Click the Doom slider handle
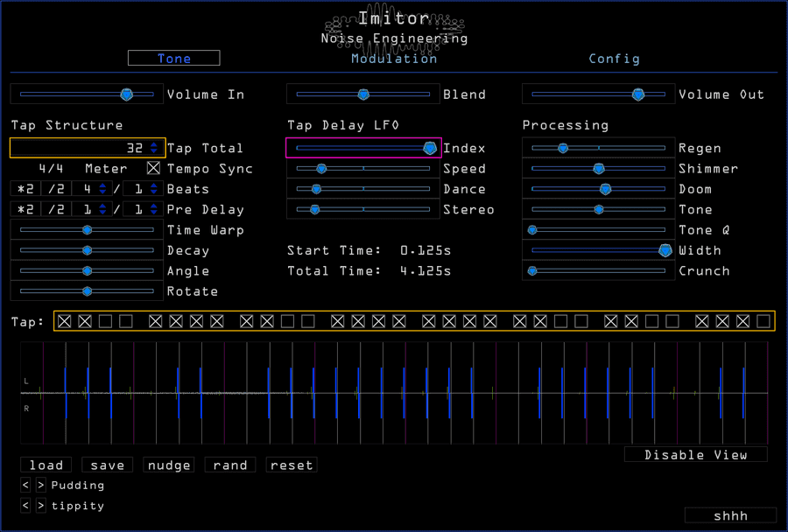This screenshot has width=788, height=532. [x=605, y=189]
